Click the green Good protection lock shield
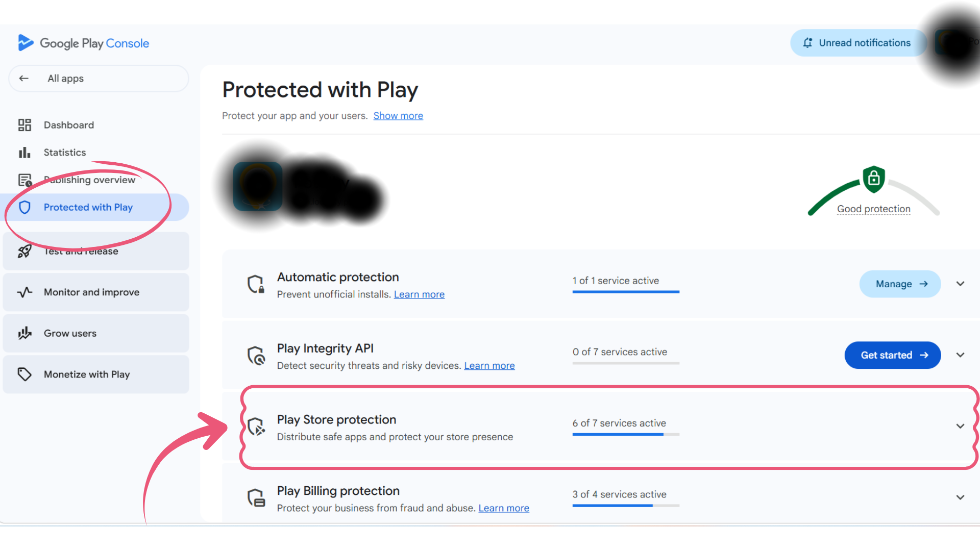 [873, 180]
